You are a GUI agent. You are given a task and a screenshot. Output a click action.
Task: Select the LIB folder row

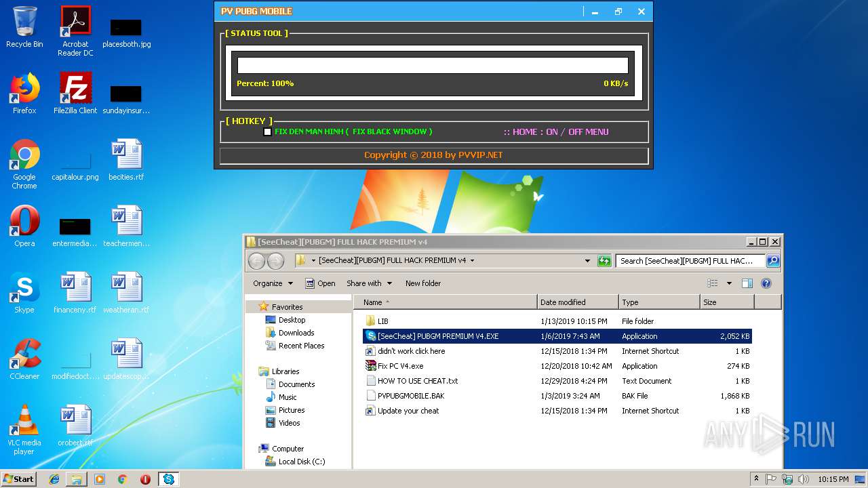click(x=557, y=321)
